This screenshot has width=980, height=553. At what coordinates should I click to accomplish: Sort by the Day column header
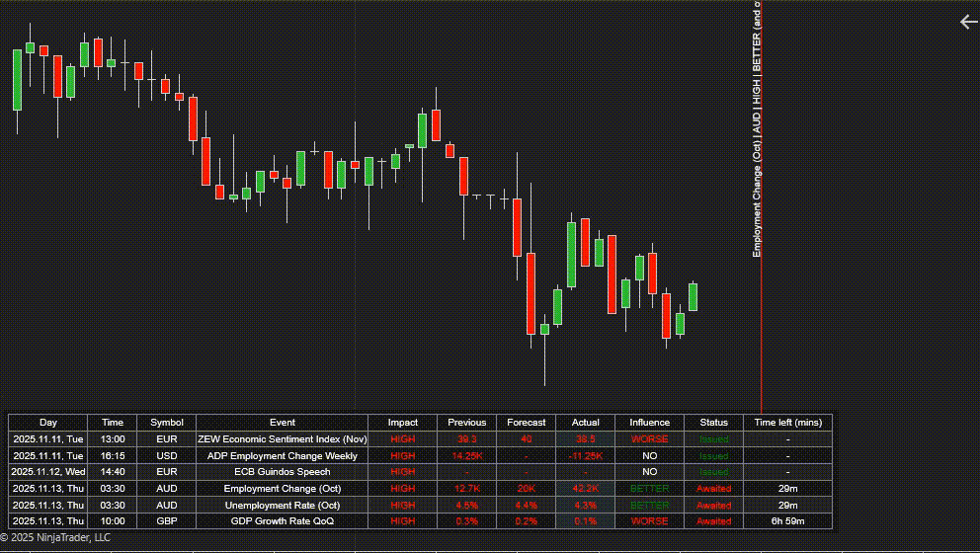click(48, 423)
